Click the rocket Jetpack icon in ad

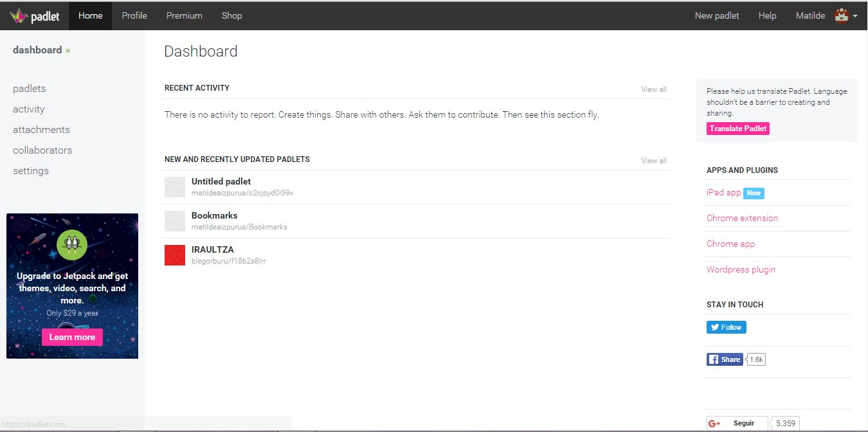click(72, 245)
